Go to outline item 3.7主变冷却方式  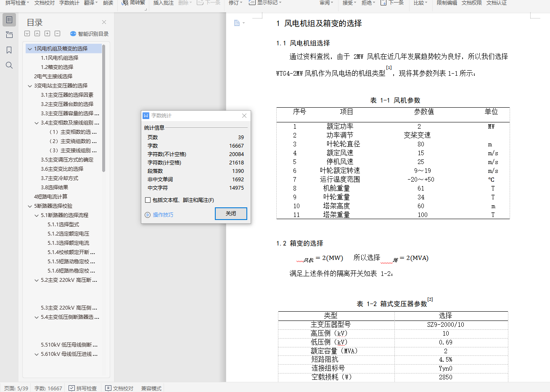click(x=59, y=178)
